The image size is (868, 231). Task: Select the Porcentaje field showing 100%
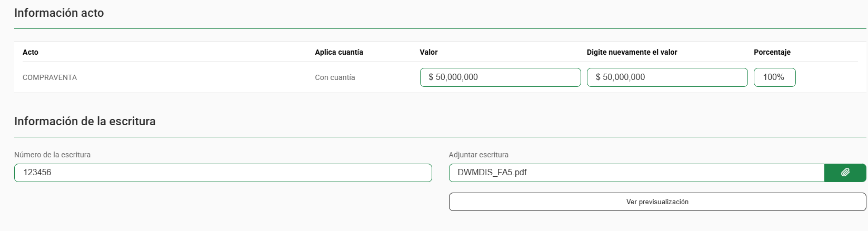[774, 77]
